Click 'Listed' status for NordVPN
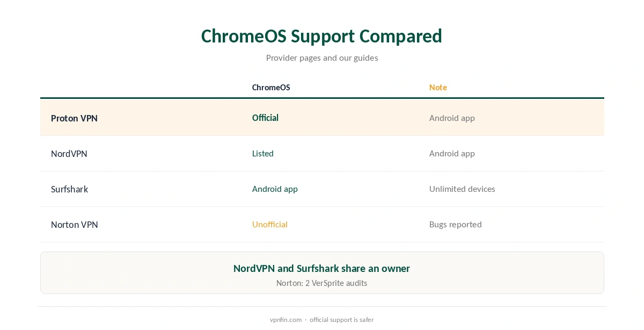The height and width of the screenshot is (330, 644). coord(263,153)
